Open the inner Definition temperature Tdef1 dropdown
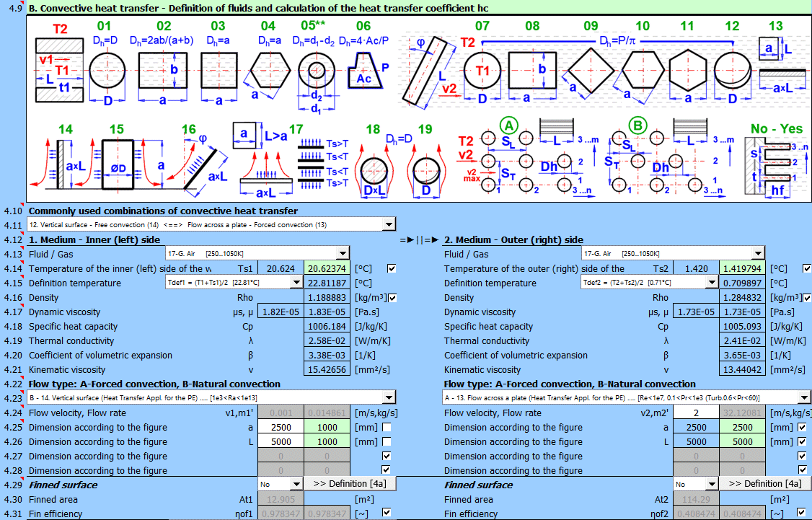Screen dimensions: 812x520 296,283
